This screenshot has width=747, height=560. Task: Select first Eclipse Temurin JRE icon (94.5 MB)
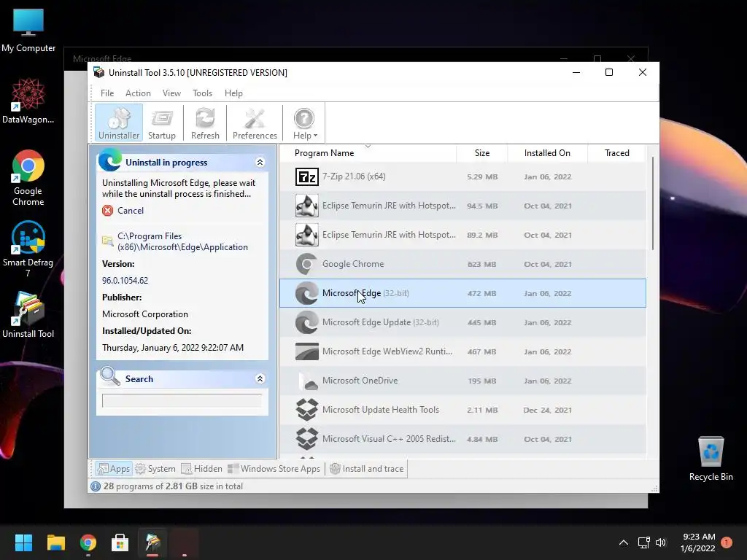tap(307, 206)
